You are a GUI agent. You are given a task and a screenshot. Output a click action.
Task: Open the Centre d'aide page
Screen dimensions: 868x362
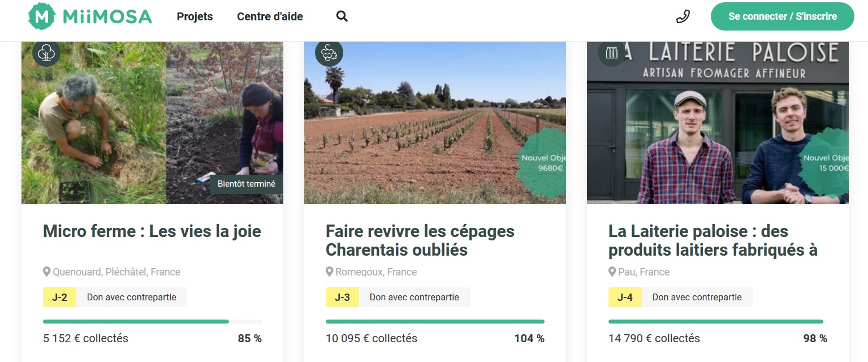click(x=270, y=16)
